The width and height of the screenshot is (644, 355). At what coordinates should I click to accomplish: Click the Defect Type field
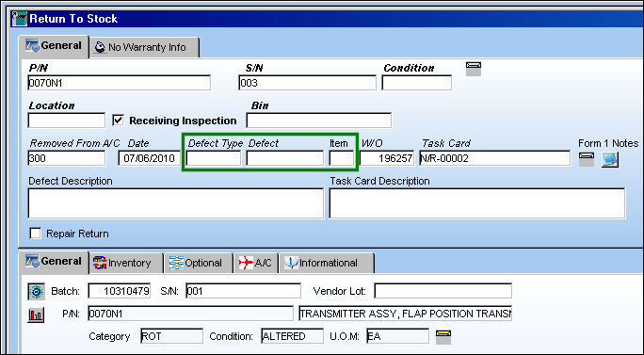pos(214,158)
